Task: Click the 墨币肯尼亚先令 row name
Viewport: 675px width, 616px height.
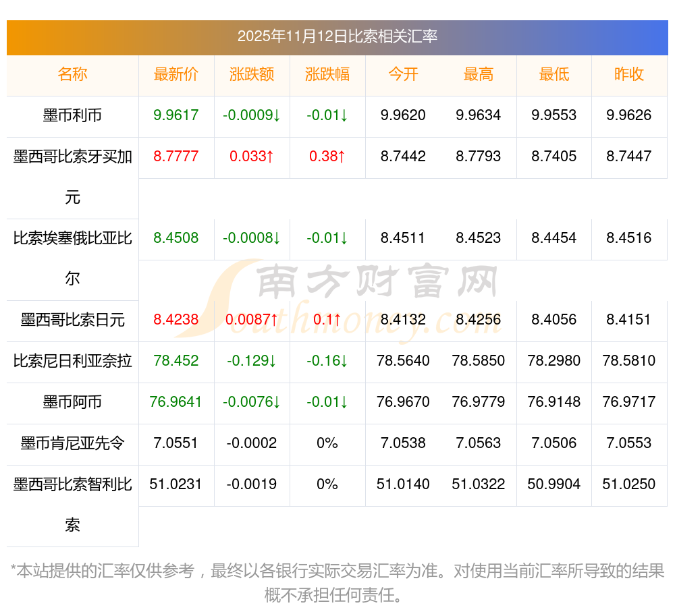Action: pyautogui.click(x=72, y=443)
